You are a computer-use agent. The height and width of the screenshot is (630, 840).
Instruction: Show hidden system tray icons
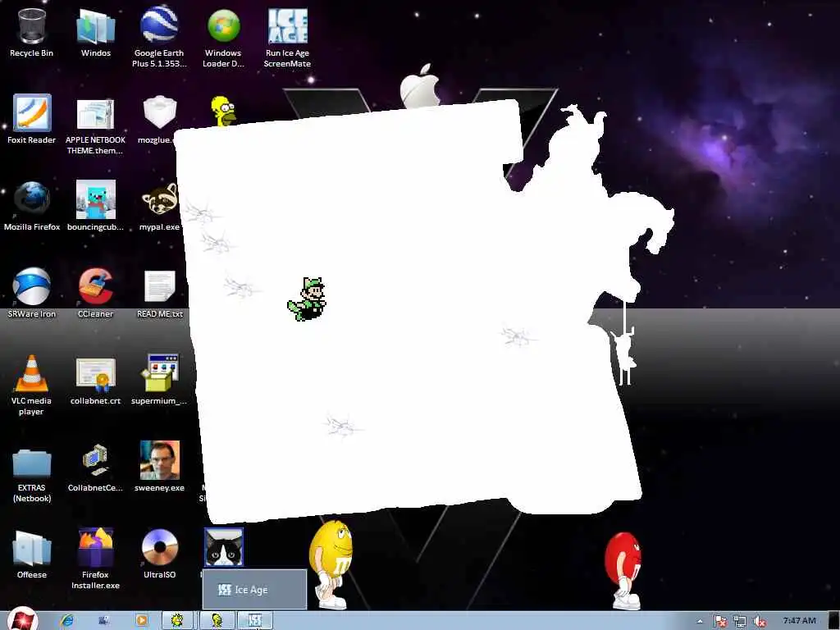[x=700, y=621]
